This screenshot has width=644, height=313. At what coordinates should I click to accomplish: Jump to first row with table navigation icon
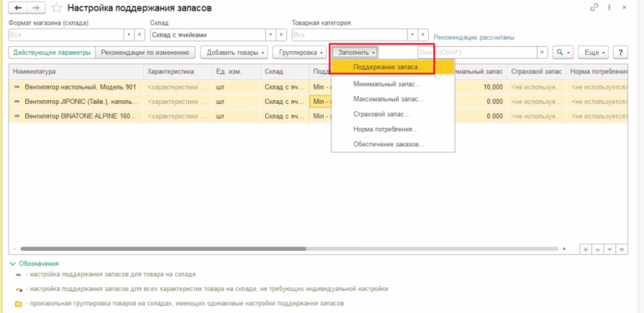(584, 249)
